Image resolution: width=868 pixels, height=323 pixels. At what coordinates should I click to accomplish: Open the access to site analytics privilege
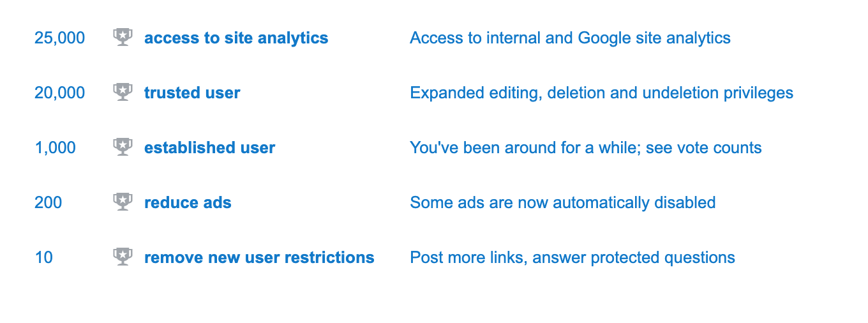236,38
